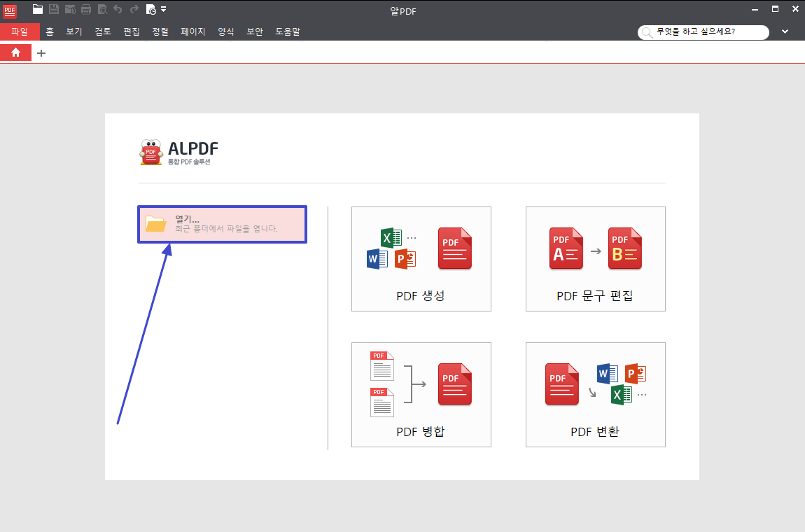Expand the quick access toolbar customize arrow

163,8
